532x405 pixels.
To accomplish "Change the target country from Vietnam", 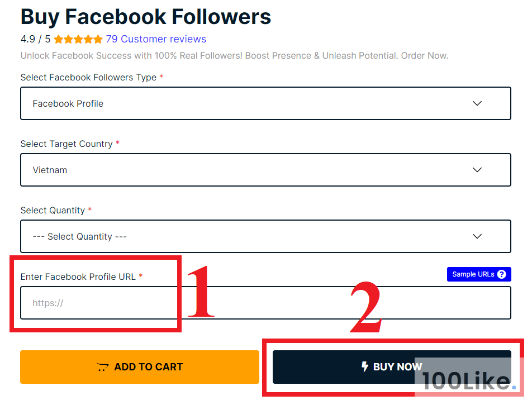I will click(265, 170).
